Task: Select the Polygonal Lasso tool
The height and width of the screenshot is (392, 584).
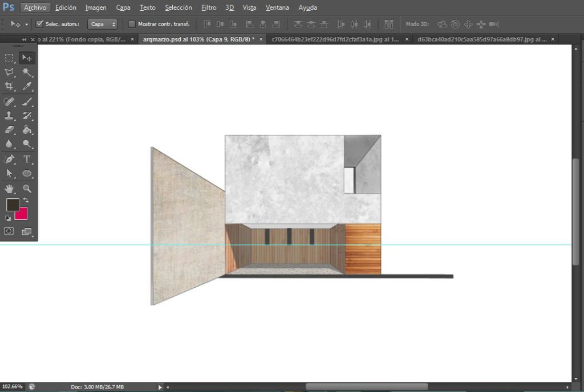Action: click(9, 72)
